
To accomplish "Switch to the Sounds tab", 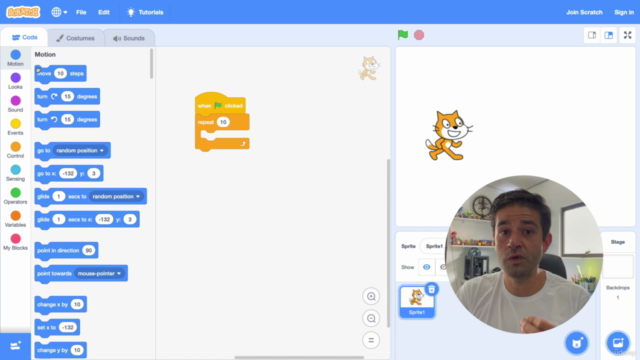I will [x=129, y=38].
